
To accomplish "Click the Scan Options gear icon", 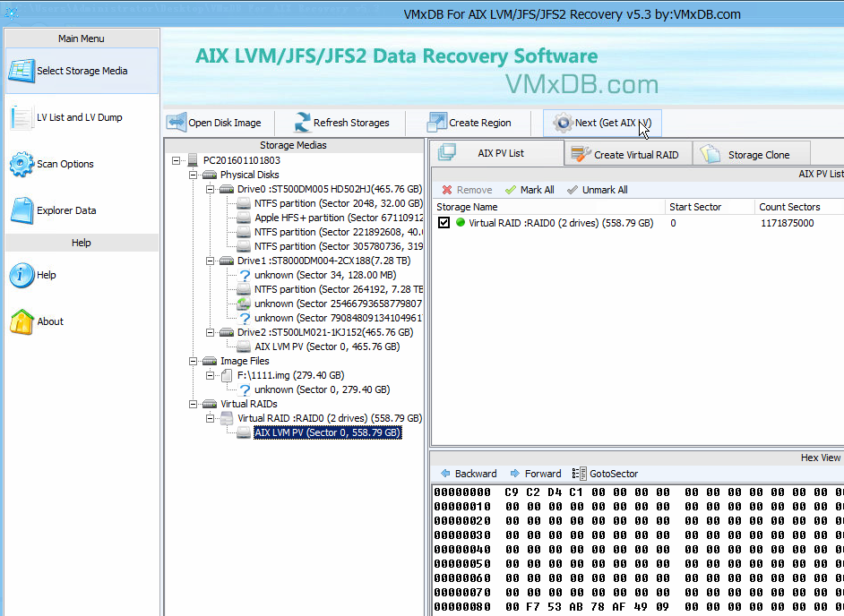I will (x=22, y=164).
